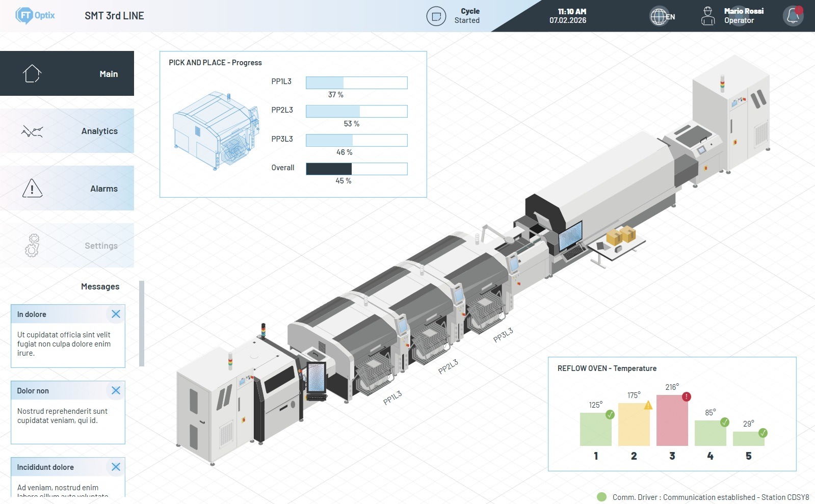The image size is (815, 504).
Task: Click the "Mario Rossi" operator name
Action: pos(744,11)
